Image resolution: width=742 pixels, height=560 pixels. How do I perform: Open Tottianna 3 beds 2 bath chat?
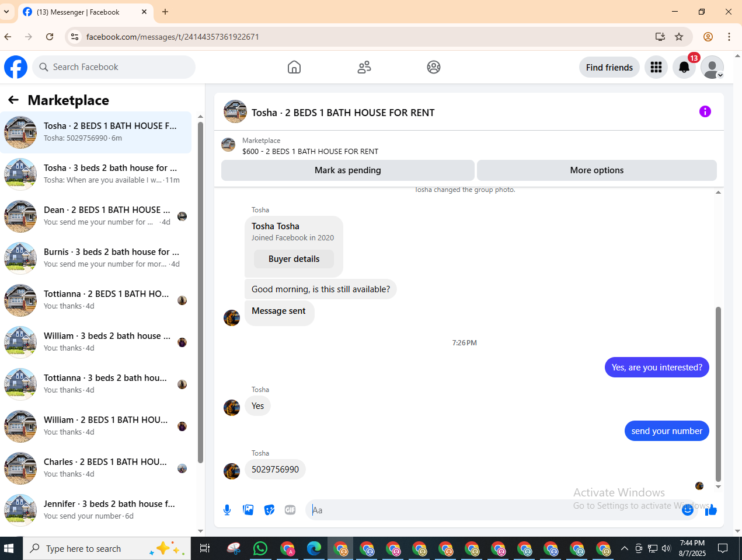click(96, 384)
